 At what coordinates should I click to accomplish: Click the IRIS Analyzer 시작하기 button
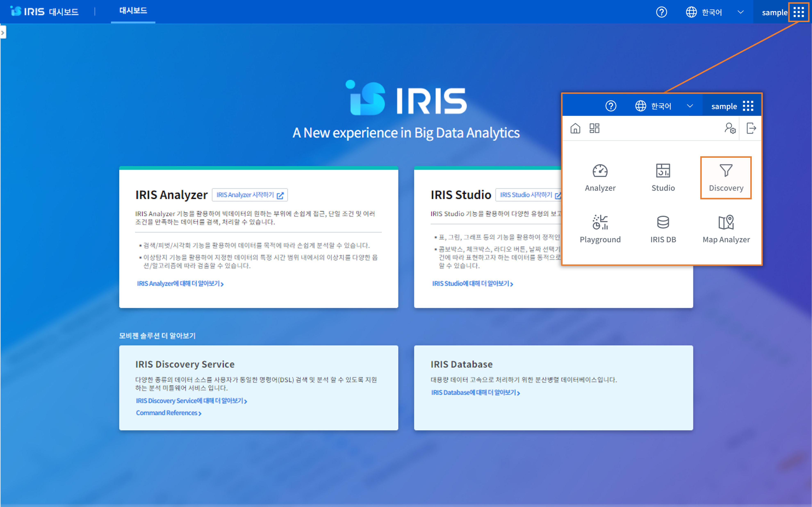point(250,195)
